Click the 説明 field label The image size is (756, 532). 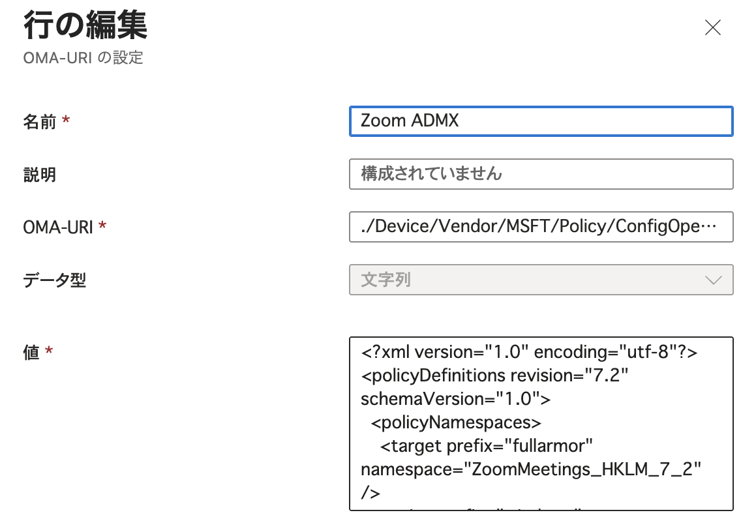tap(40, 175)
